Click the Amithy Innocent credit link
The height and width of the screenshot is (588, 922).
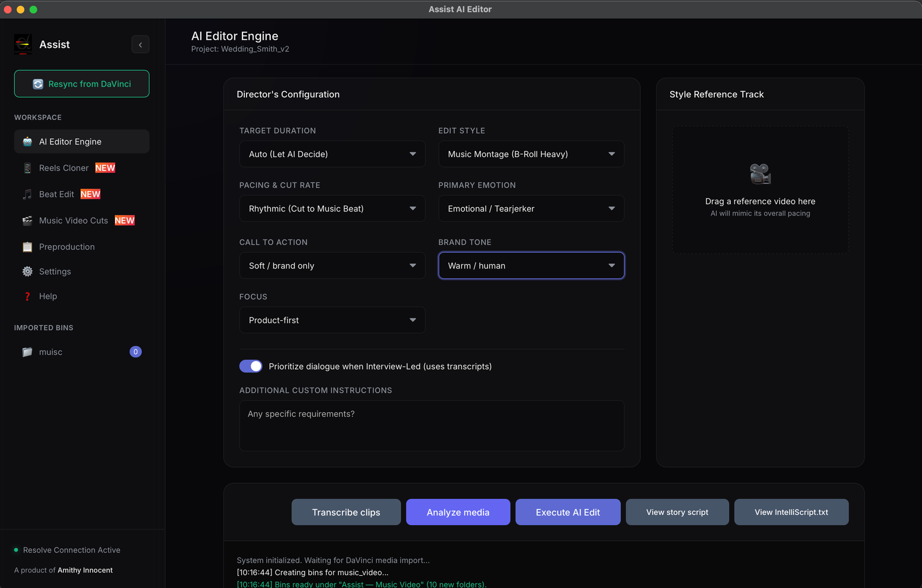click(85, 570)
